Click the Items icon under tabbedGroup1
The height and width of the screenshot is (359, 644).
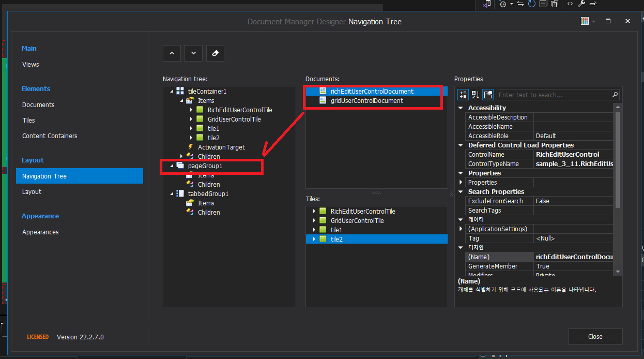[190, 203]
